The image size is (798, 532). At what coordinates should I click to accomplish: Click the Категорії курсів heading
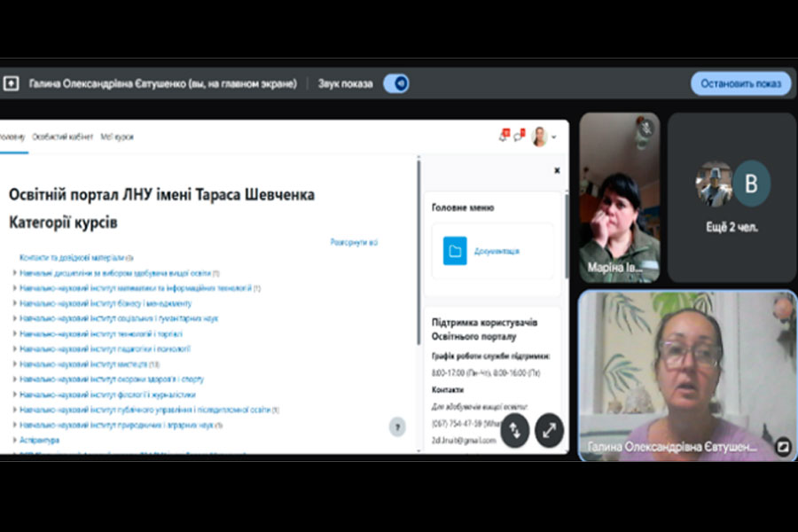[63, 223]
